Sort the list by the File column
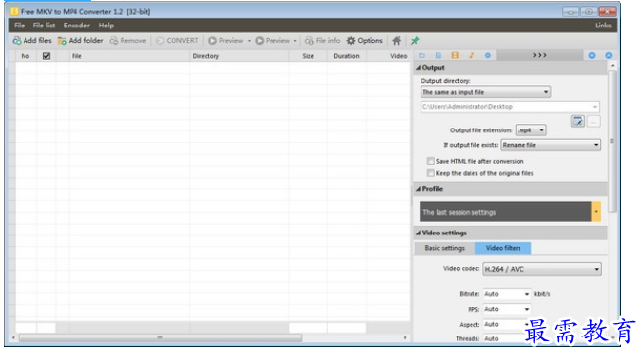Image resolution: width=644 pixels, height=362 pixels. click(x=129, y=56)
